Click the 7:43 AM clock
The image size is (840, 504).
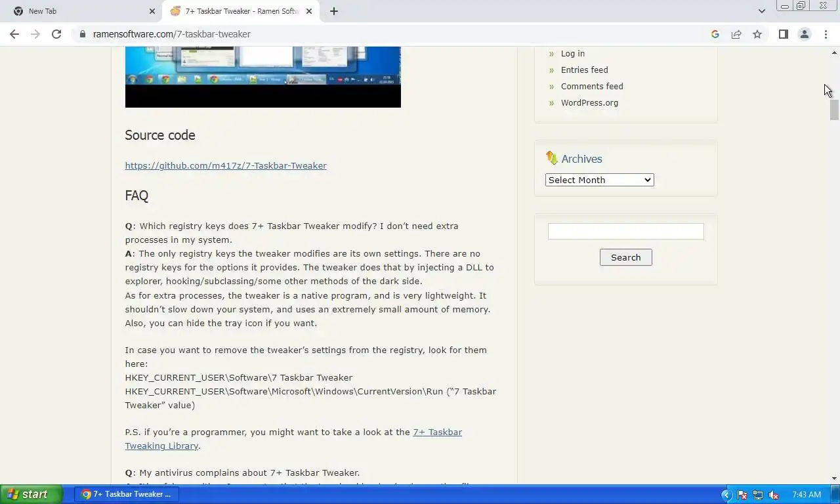(x=807, y=495)
